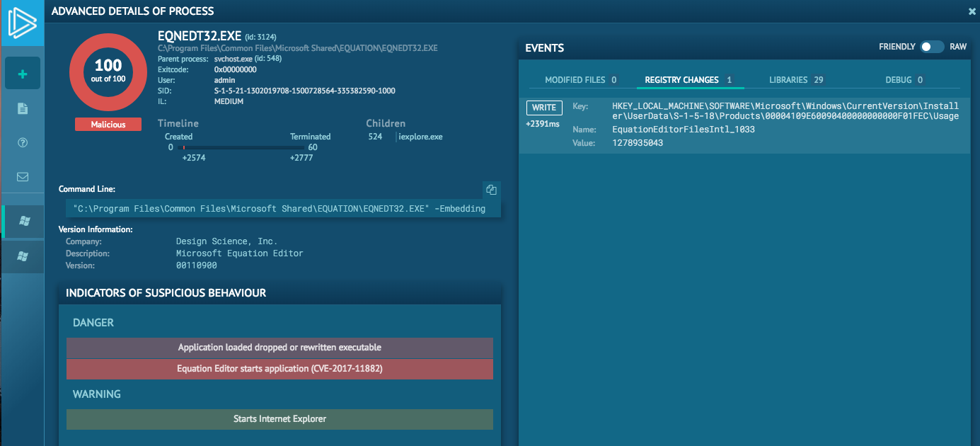Open the document reports sidebar icon
Viewport: 980px width, 446px height.
[x=23, y=108]
